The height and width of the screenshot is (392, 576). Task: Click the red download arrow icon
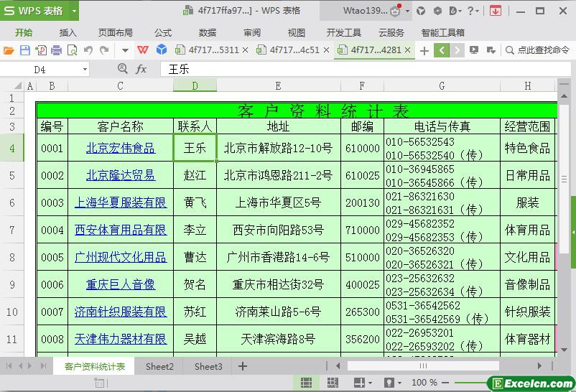[495, 11]
